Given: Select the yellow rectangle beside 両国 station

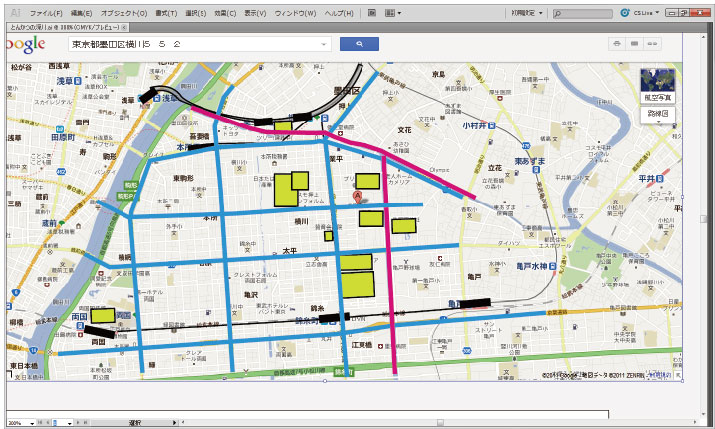Looking at the screenshot, I should click(x=103, y=315).
